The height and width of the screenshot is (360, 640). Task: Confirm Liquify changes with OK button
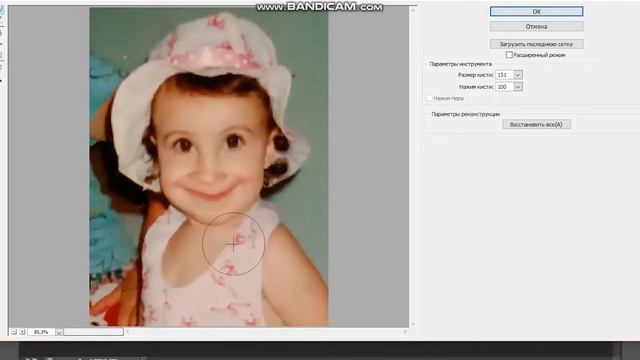click(536, 11)
